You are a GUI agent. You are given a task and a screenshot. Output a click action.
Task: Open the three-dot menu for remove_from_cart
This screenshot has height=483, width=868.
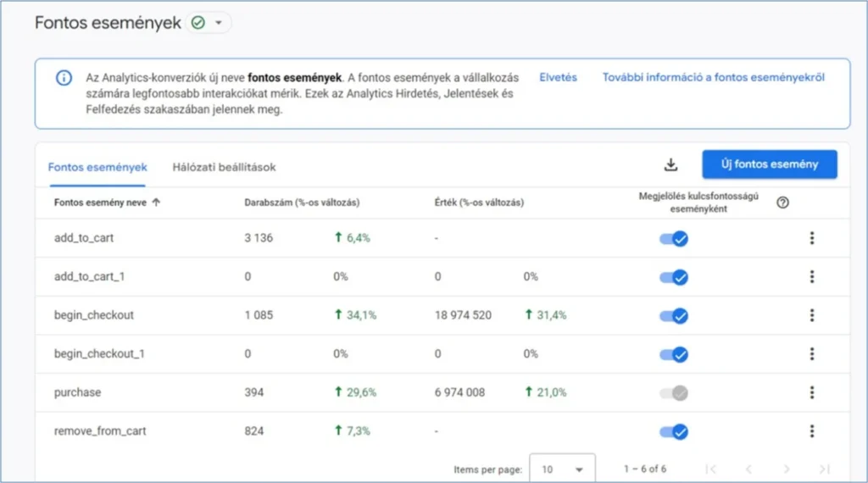[811, 431]
